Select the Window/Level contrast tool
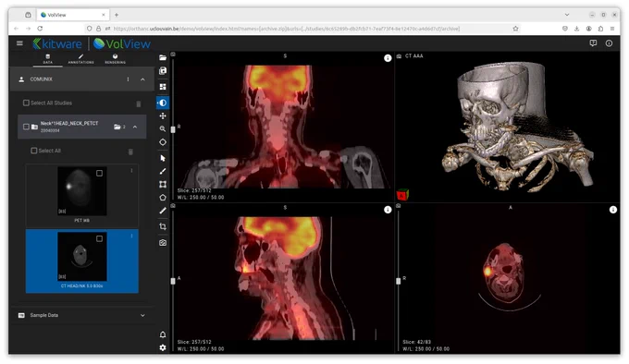 tap(163, 103)
